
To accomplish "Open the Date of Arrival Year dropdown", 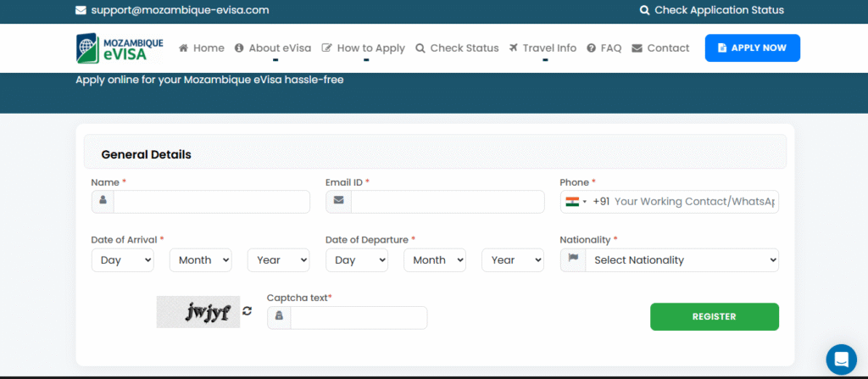I will (278, 259).
